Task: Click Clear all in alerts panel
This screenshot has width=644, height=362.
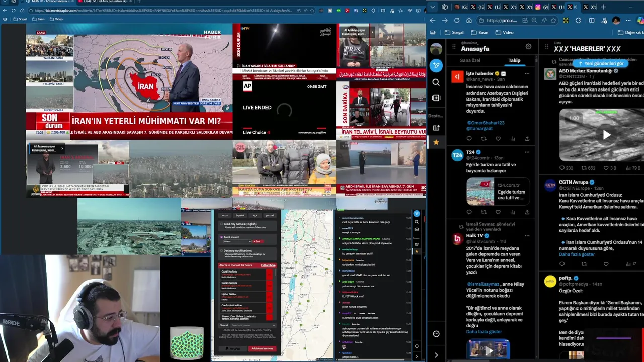Action: (224, 325)
